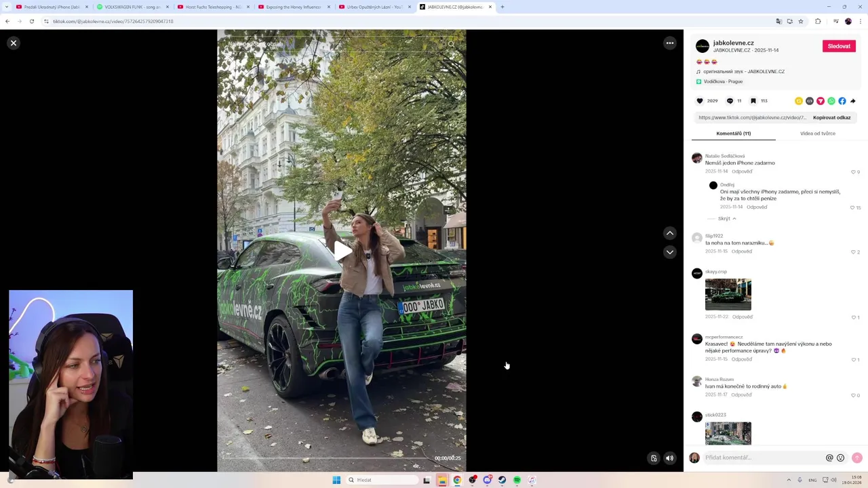Go to next video with down arrow
The width and height of the screenshot is (868, 488).
coord(670,252)
